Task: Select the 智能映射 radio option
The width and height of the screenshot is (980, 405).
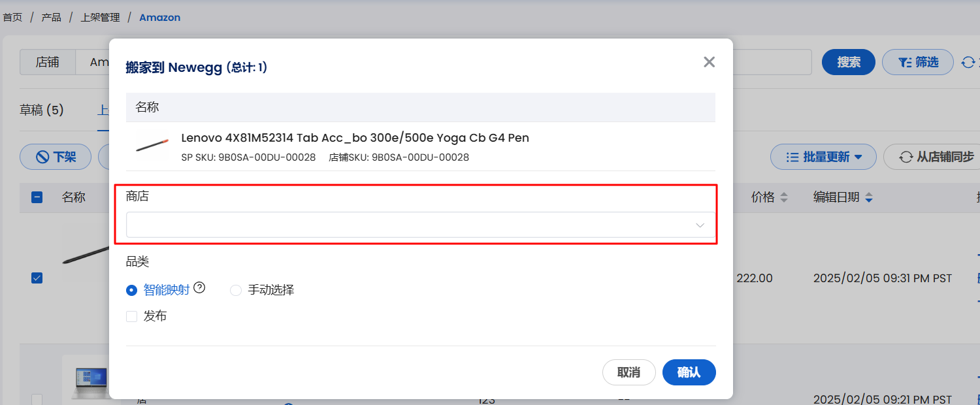Action: point(131,290)
